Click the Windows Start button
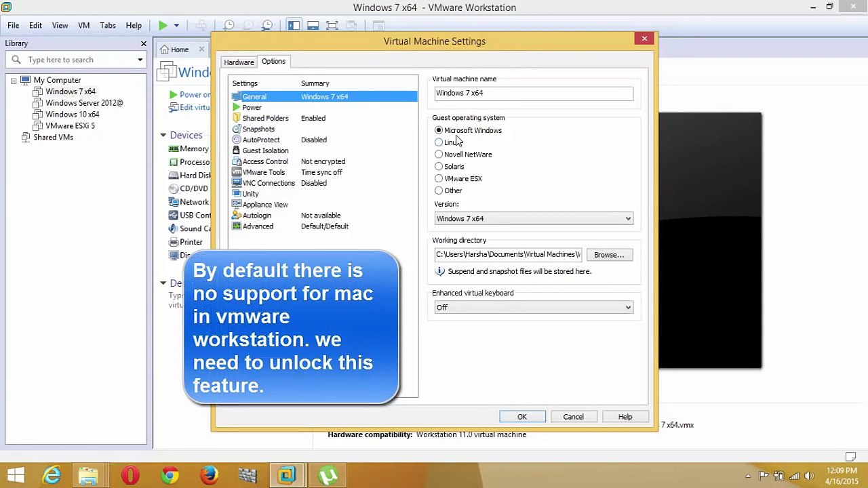Screen dimensions: 868x488 [15, 475]
